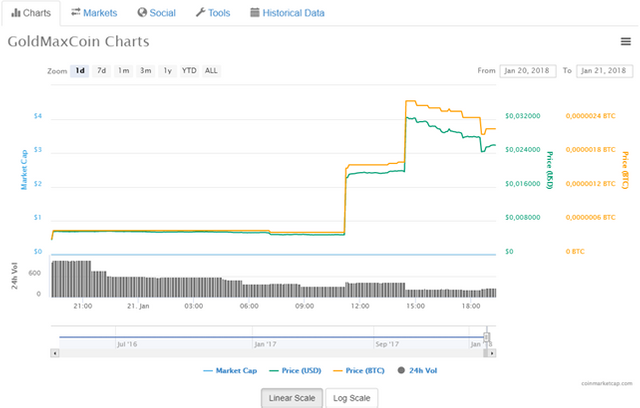Screen dimensions: 640x408
Task: Edit the From date field
Action: tap(527, 70)
